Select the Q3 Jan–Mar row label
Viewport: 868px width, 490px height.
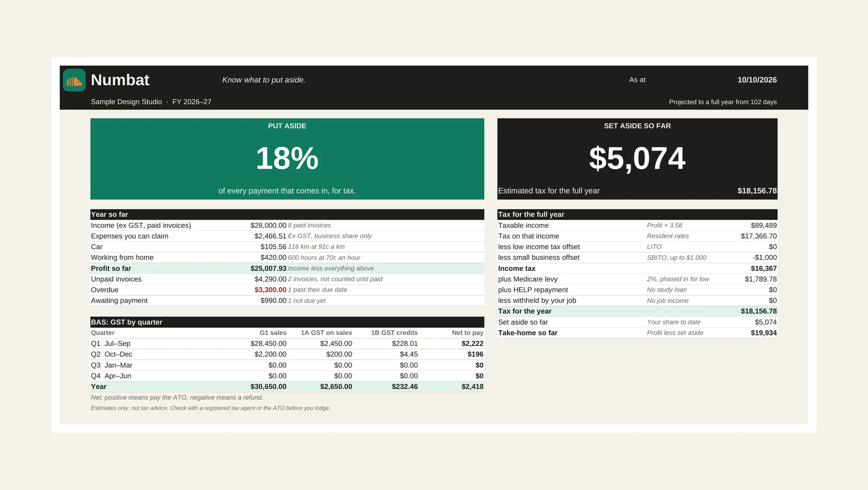click(112, 365)
